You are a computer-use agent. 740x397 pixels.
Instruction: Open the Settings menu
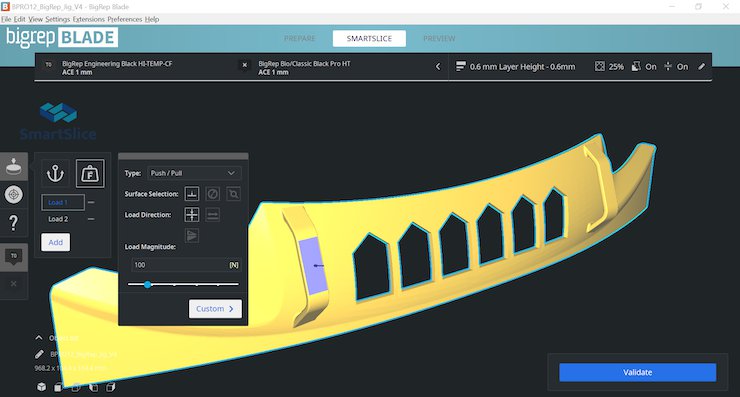pos(58,19)
